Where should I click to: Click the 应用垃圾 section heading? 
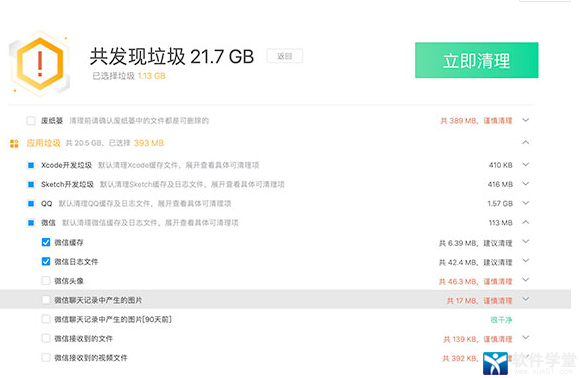(44, 143)
